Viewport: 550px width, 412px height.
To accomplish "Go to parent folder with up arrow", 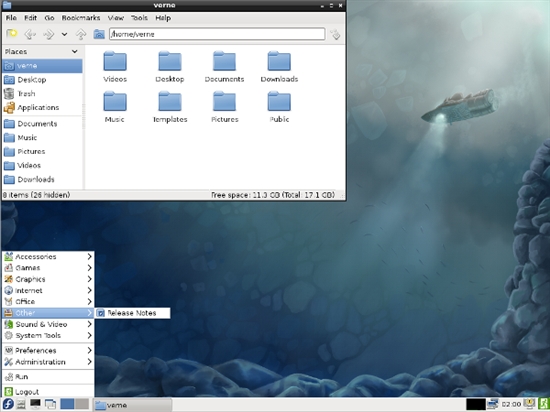I will click(81, 34).
